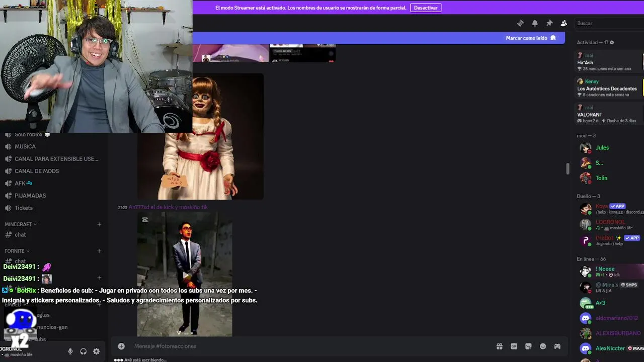Focus the Mensaje #fotoreacciones input
Viewport: 644px width, 362px height.
(x=312, y=346)
